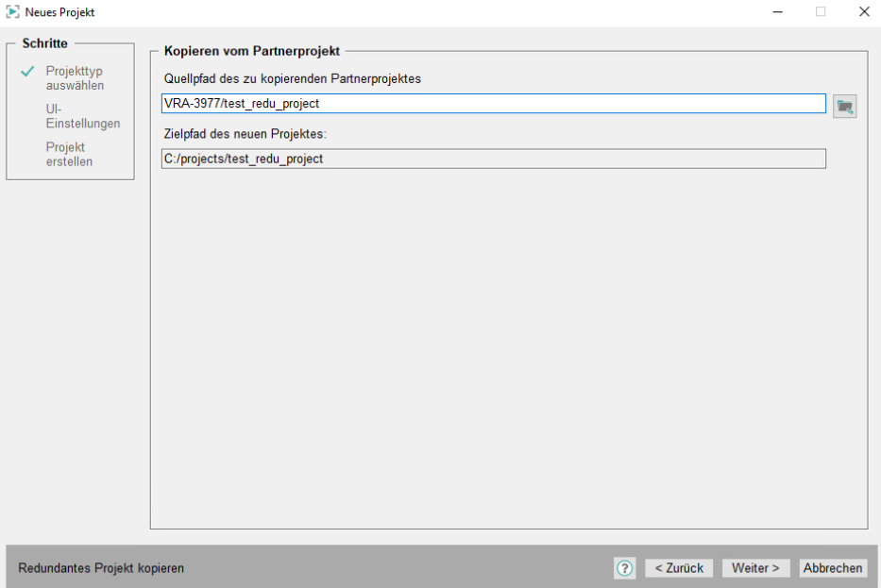Image resolution: width=881 pixels, height=588 pixels.
Task: Click the Zurück button
Action: click(679, 568)
